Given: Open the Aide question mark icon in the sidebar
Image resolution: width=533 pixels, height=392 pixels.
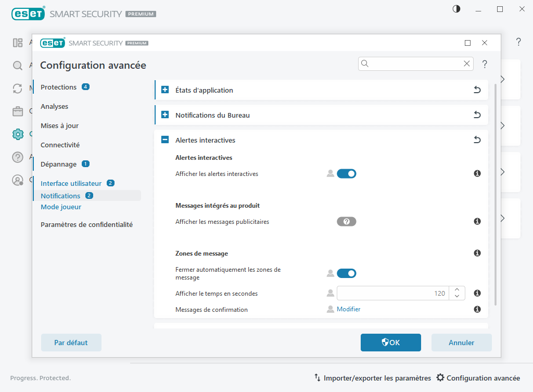Looking at the screenshot, I should tap(18, 157).
